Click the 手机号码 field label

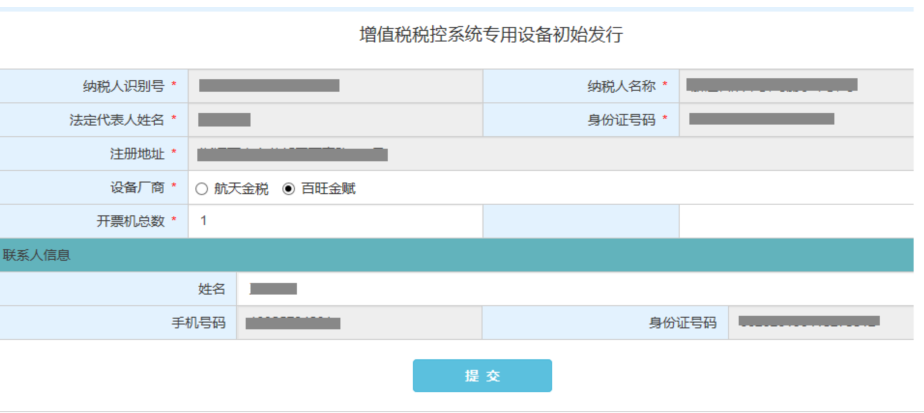pyautogui.click(x=199, y=323)
